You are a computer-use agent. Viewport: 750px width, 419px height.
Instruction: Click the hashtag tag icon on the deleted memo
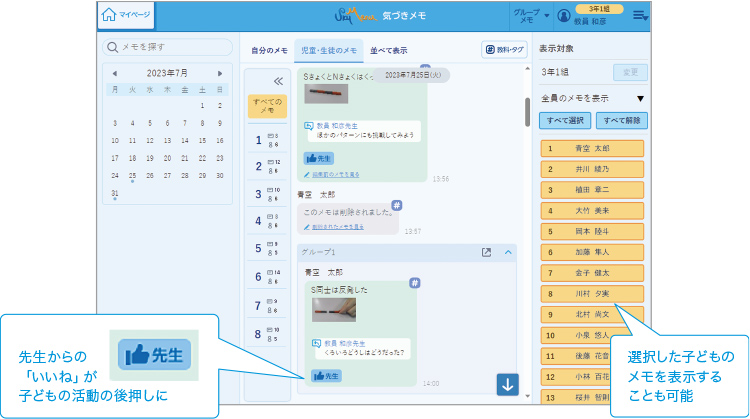click(396, 204)
